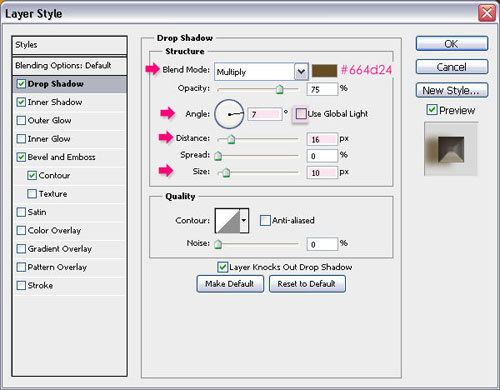Image resolution: width=500 pixels, height=390 pixels.
Task: Click the Noise slider handle
Action: pyautogui.click(x=218, y=244)
